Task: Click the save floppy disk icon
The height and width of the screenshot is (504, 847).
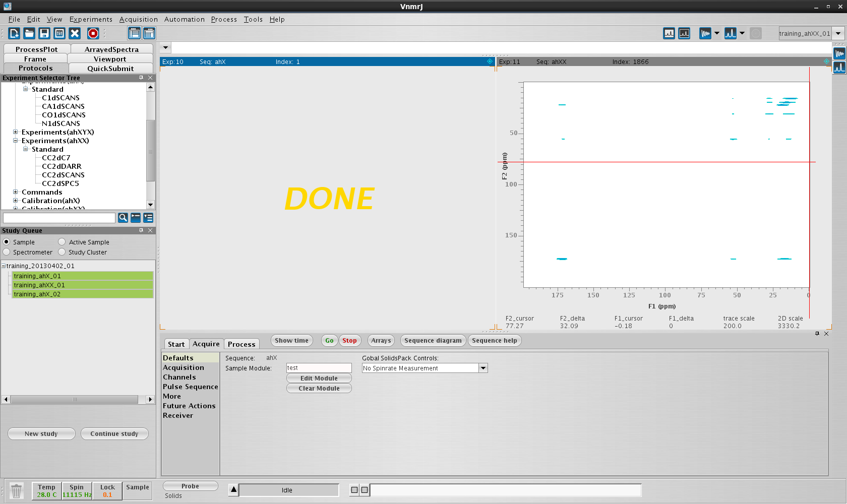Action: pyautogui.click(x=44, y=33)
